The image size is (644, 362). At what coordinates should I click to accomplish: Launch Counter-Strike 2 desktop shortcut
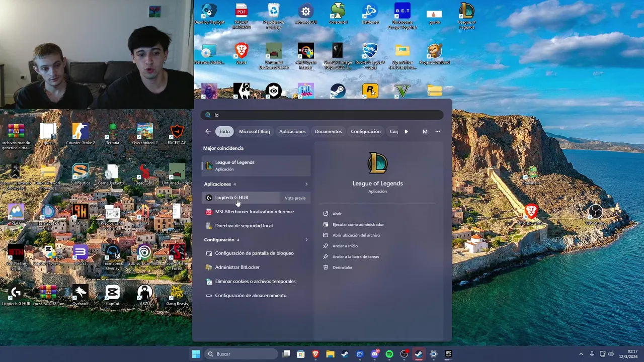pos(80,135)
